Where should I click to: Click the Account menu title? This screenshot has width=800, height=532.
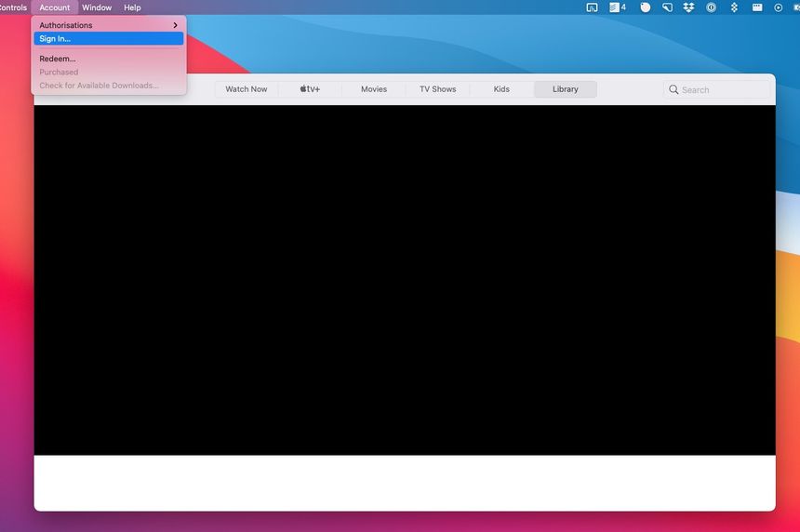[54, 7]
